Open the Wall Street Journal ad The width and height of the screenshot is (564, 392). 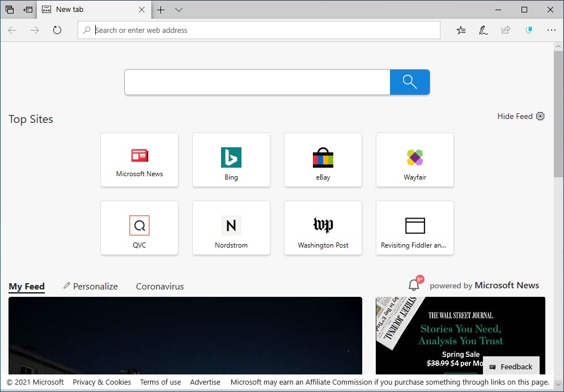point(460,335)
